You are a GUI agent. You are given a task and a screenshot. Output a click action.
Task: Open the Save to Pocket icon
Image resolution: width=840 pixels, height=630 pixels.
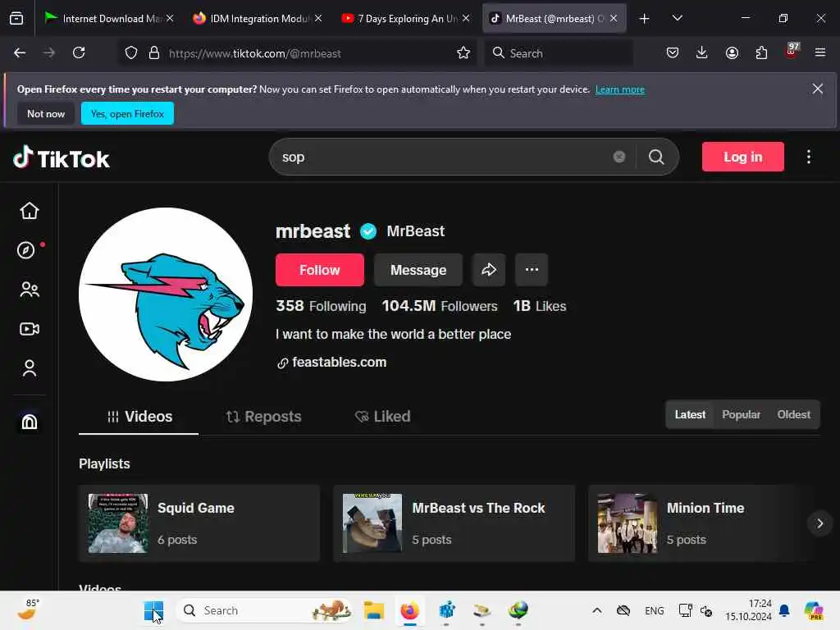(x=673, y=52)
